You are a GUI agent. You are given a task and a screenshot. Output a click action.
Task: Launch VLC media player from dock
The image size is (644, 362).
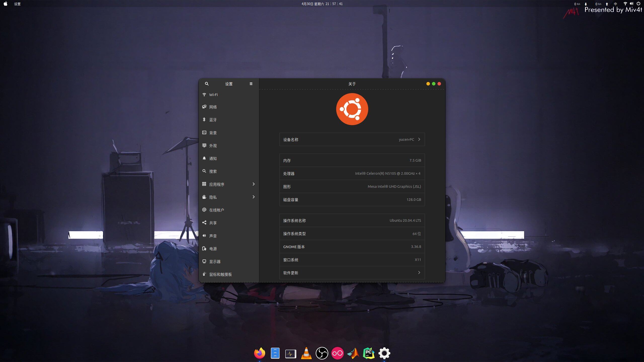(x=306, y=353)
